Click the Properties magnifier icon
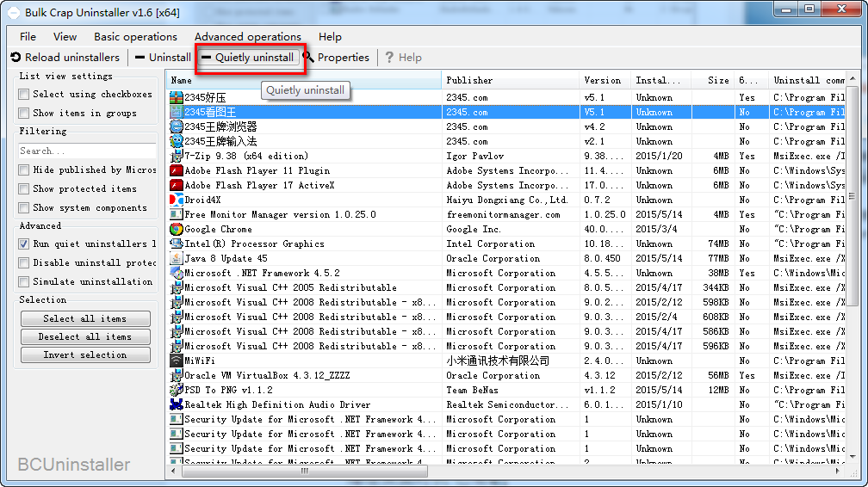This screenshot has width=868, height=487. pyautogui.click(x=308, y=57)
